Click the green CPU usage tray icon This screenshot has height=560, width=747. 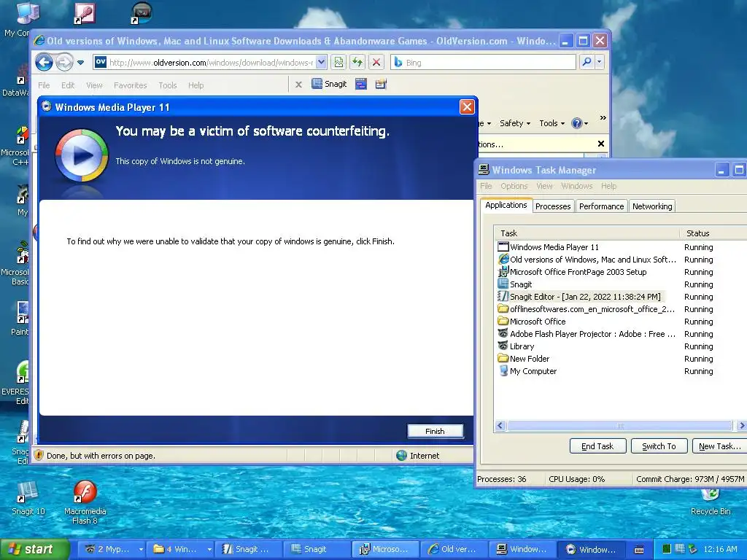(667, 549)
